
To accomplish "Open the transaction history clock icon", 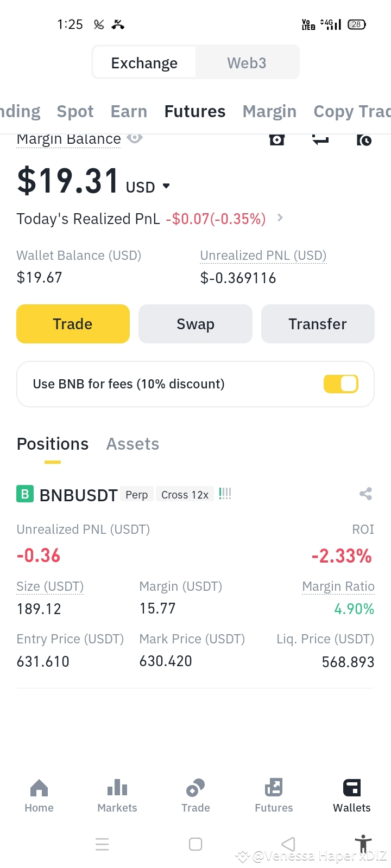I will 364,139.
